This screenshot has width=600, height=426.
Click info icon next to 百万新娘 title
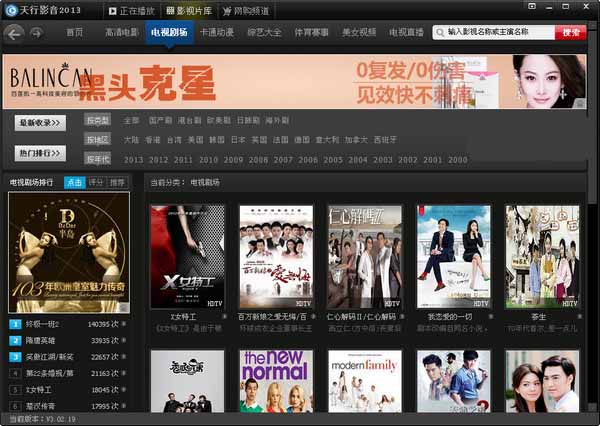point(313,317)
